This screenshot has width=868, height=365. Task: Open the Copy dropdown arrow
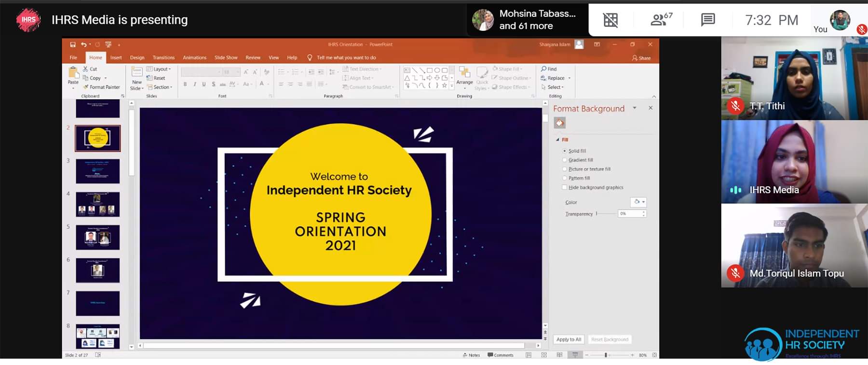click(x=106, y=78)
